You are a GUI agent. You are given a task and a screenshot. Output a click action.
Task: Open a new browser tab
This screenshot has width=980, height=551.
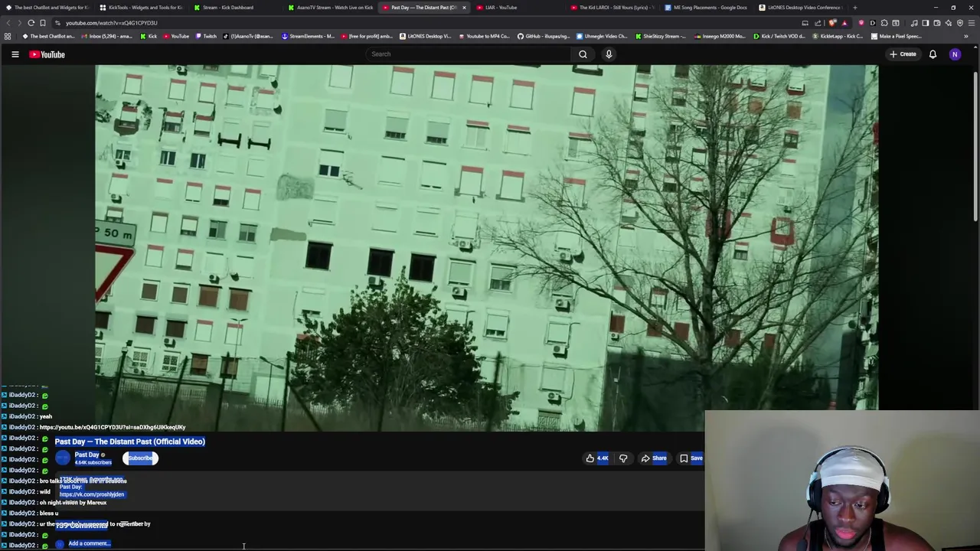855,8
